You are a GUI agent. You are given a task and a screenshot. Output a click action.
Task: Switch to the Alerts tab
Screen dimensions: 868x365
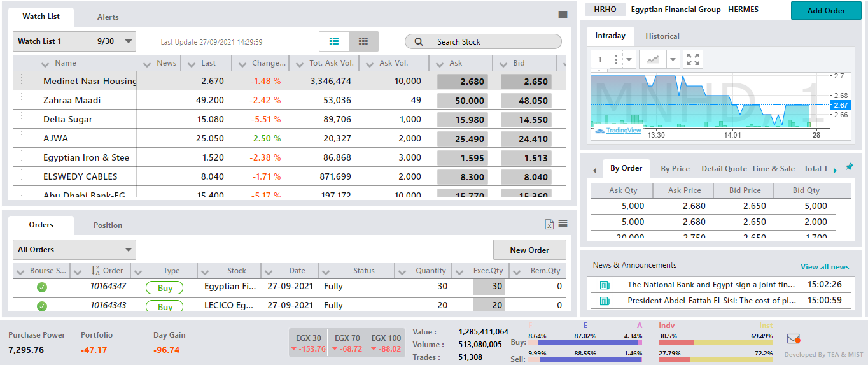click(x=108, y=17)
